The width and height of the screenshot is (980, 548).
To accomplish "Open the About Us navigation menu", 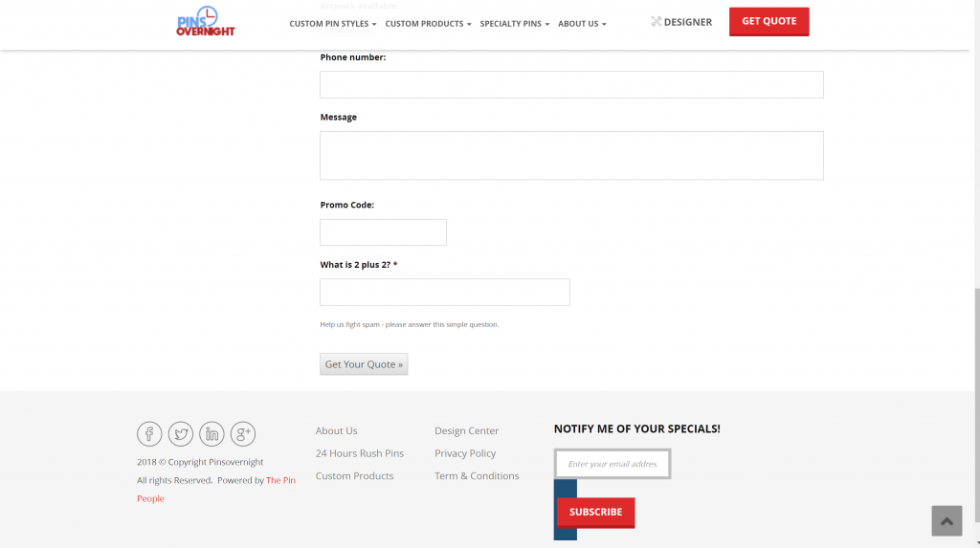I will tap(582, 24).
